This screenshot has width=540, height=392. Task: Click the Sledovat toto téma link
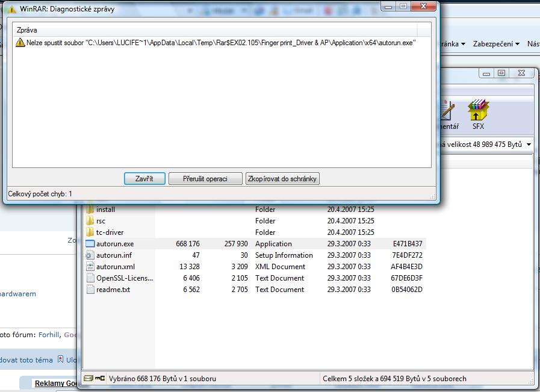26,360
